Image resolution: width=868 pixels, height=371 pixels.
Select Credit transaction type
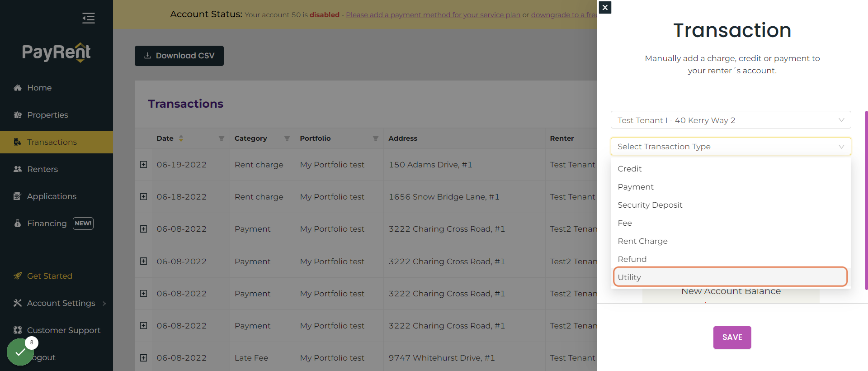731,169
